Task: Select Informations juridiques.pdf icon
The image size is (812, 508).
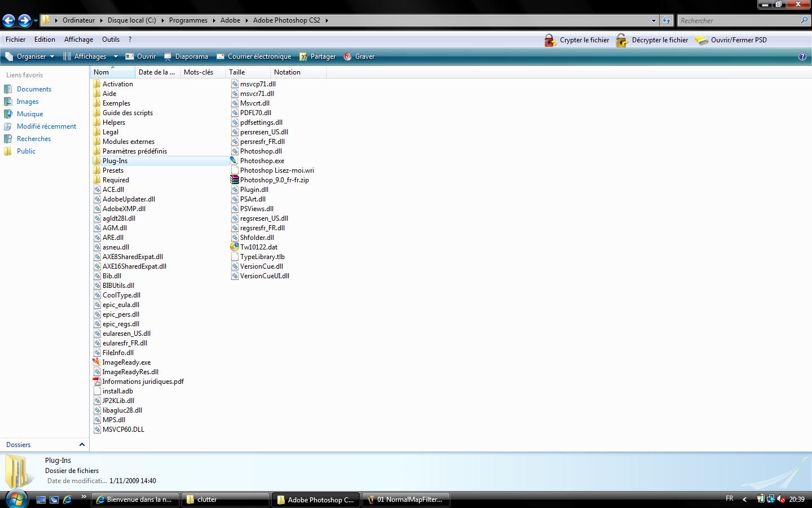Action: pyautogui.click(x=97, y=382)
